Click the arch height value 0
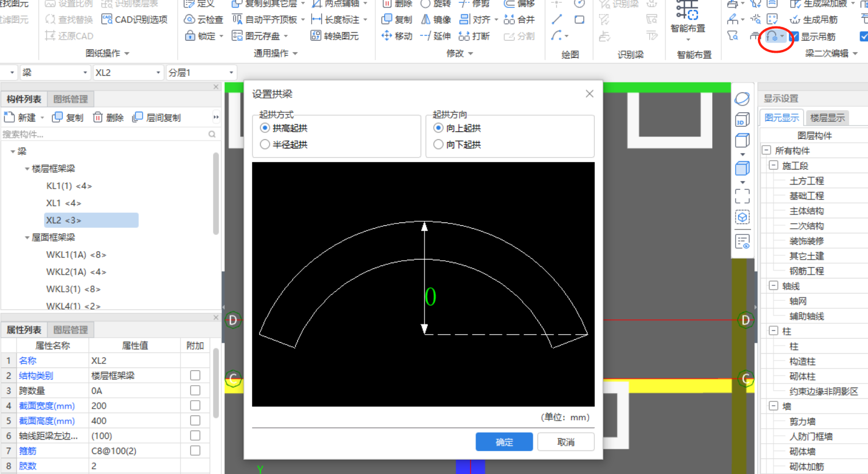This screenshot has height=474, width=868. [430, 296]
